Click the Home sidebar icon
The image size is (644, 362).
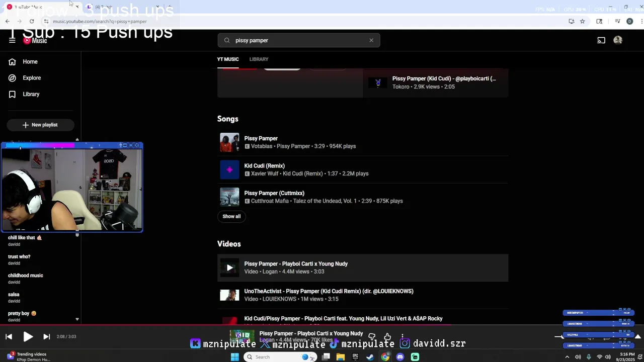pyautogui.click(x=12, y=62)
